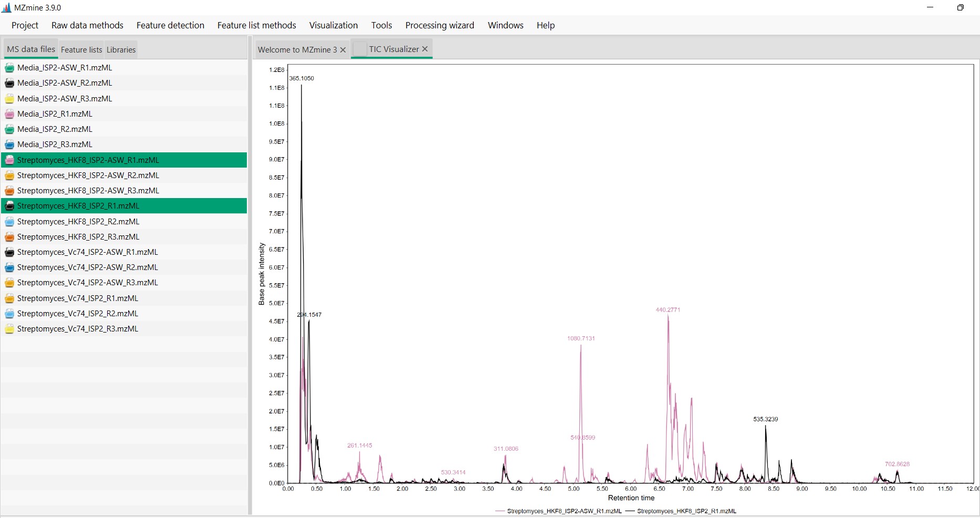Click the pink file icon next to Media_ISP2_R1.mzML

[x=9, y=113]
